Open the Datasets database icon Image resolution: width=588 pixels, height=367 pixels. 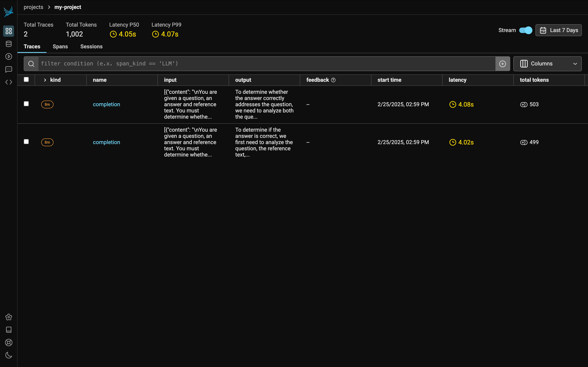coord(9,44)
